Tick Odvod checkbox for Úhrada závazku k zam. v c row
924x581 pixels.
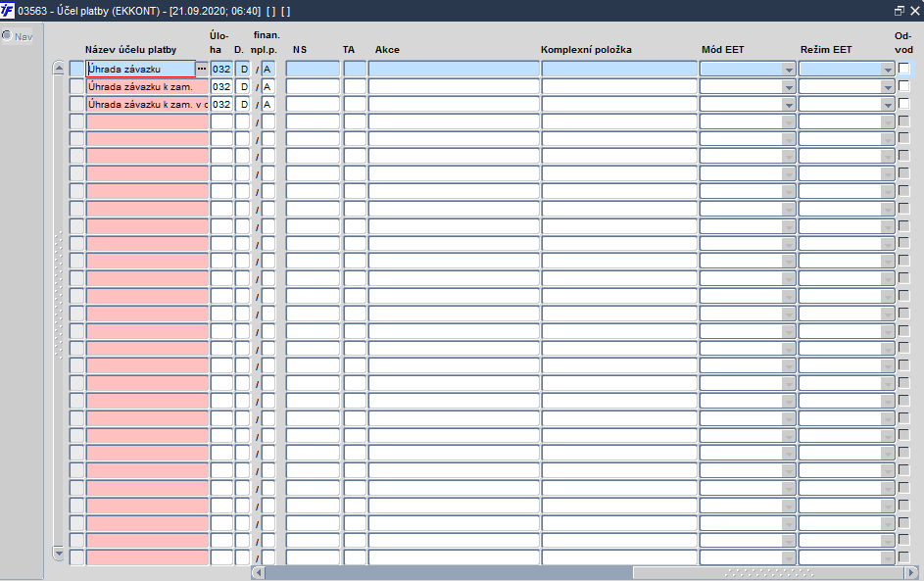click(904, 104)
